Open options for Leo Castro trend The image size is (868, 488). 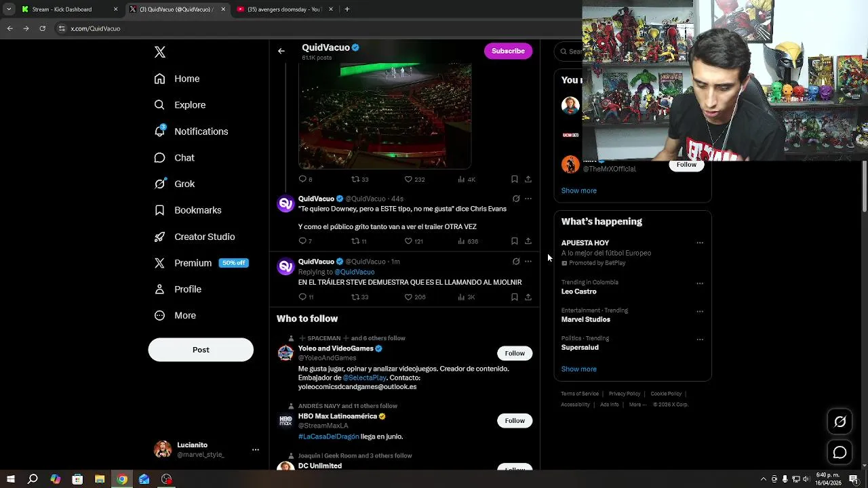click(x=700, y=283)
